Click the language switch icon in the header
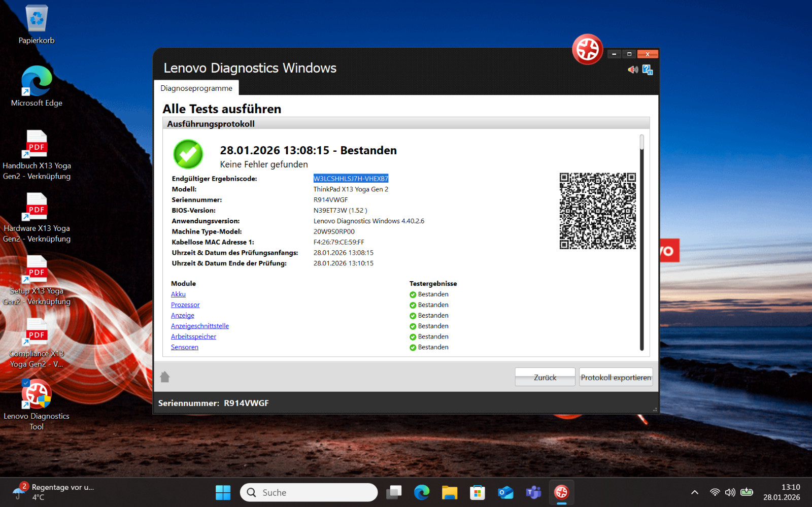 click(648, 70)
